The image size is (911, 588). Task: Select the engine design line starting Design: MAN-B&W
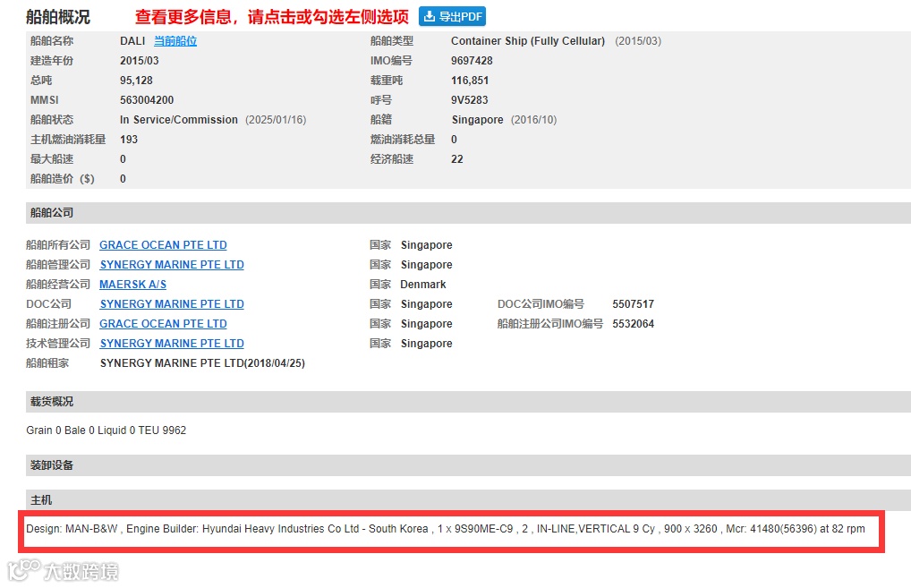coord(446,529)
